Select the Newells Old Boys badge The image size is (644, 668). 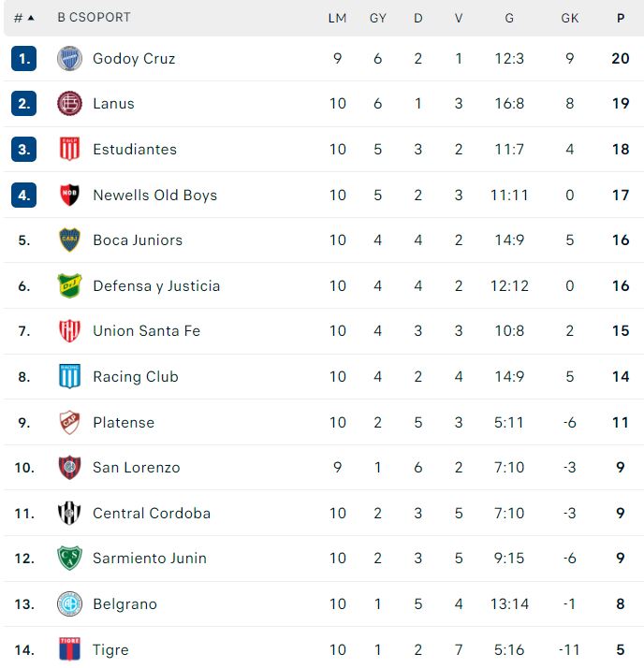coord(69,195)
